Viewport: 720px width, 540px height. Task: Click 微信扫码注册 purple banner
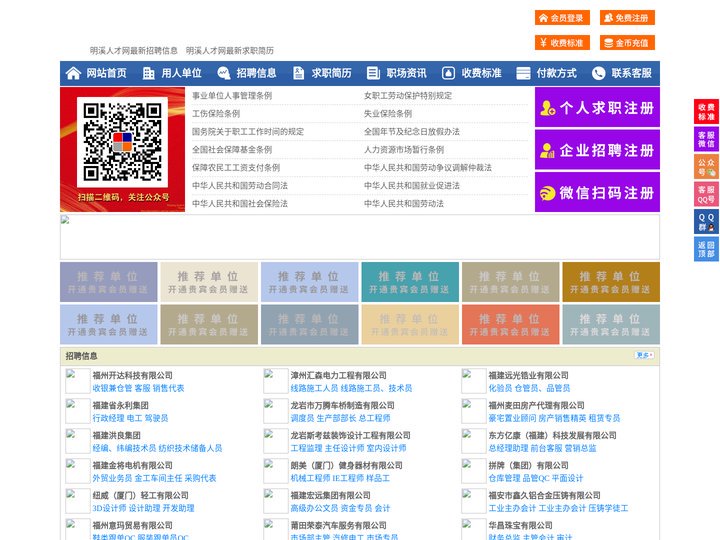(597, 192)
